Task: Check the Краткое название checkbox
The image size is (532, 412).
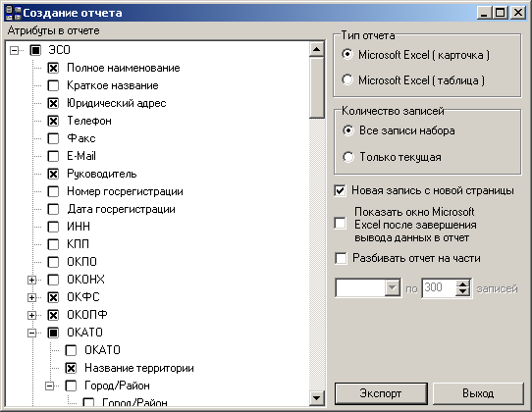Action: coord(53,85)
